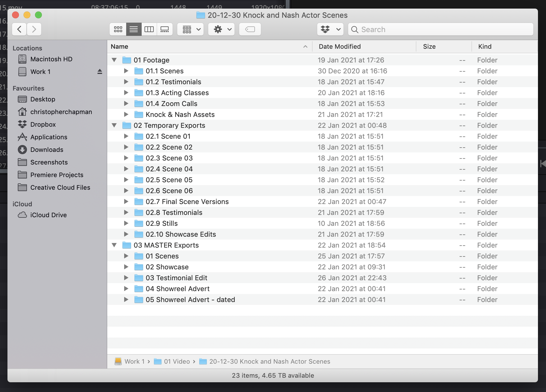The width and height of the screenshot is (546, 392).
Task: Collapse the 02 Temporary Exports folder
Action: coord(114,126)
